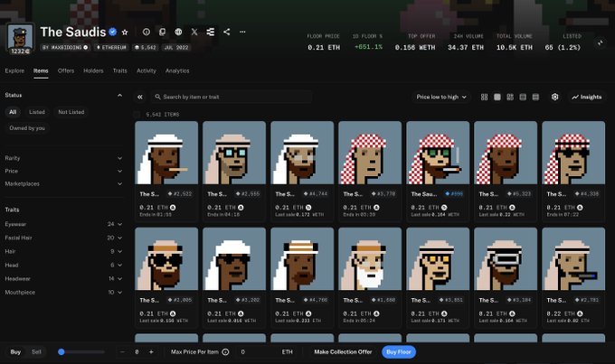
Task: Expand the Headwear trait filter
Action: pyautogui.click(x=63, y=279)
